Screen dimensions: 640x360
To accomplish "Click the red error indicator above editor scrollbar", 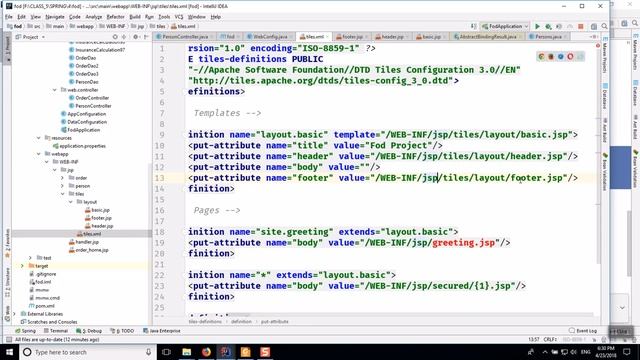I will pyautogui.click(x=598, y=45).
